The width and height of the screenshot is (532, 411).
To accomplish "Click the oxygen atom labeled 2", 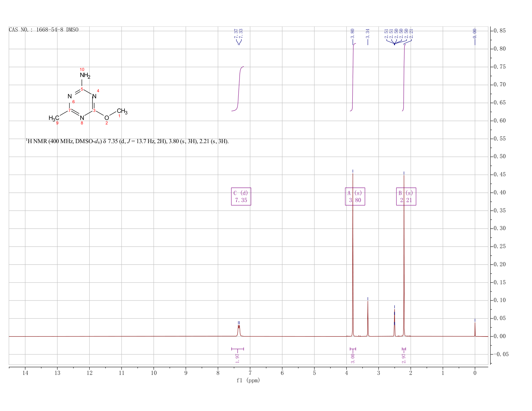I will click(x=107, y=118).
